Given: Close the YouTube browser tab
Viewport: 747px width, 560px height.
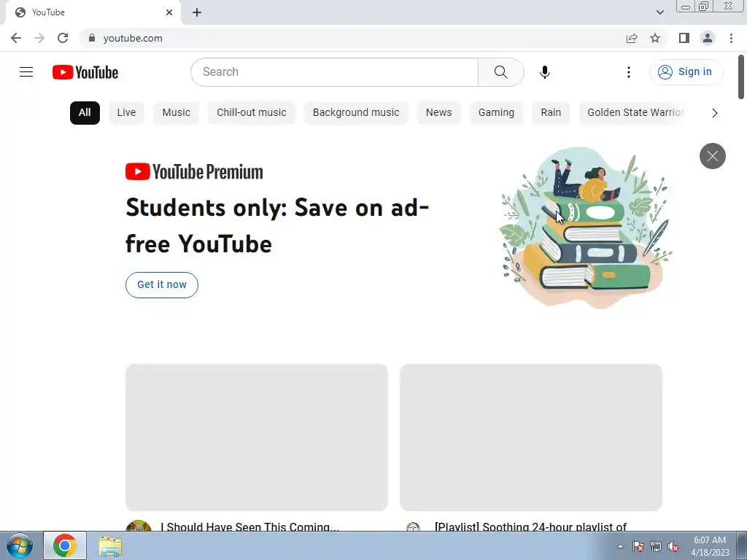Looking at the screenshot, I should click(x=169, y=12).
